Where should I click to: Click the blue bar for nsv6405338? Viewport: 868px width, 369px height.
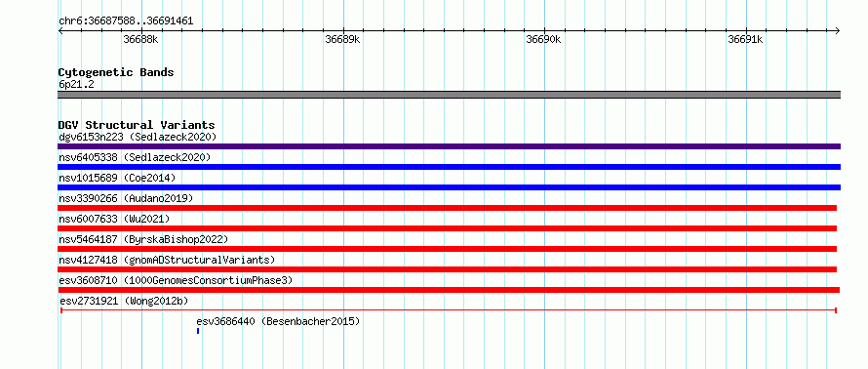coord(449,167)
